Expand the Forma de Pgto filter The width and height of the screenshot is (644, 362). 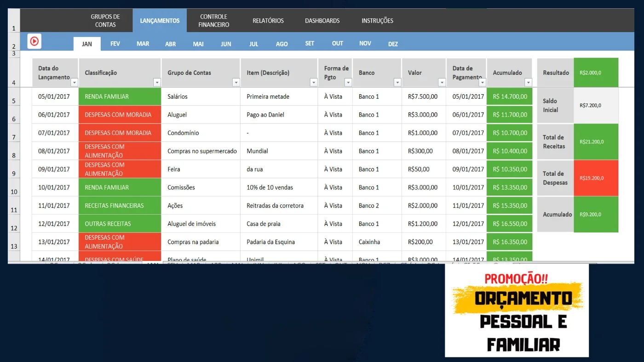pyautogui.click(x=348, y=83)
